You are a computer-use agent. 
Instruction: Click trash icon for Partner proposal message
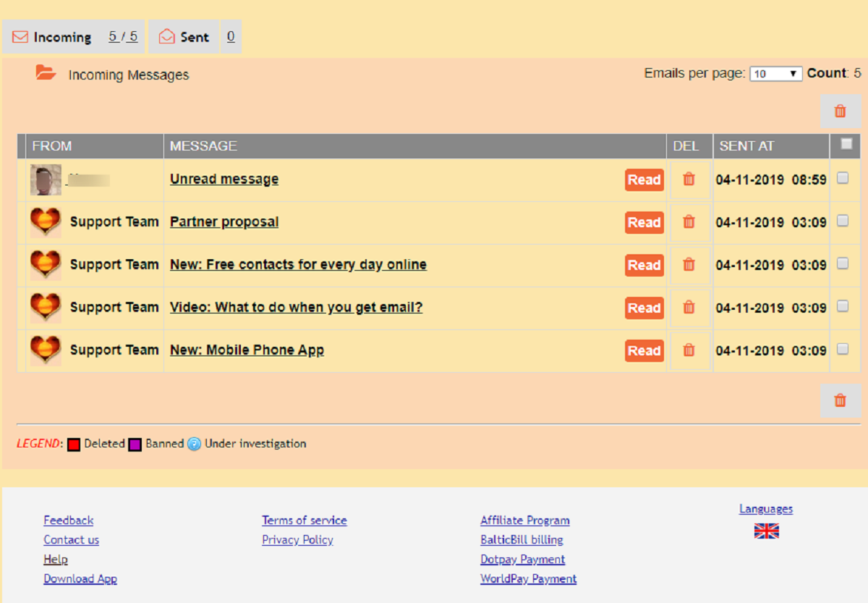pyautogui.click(x=689, y=222)
